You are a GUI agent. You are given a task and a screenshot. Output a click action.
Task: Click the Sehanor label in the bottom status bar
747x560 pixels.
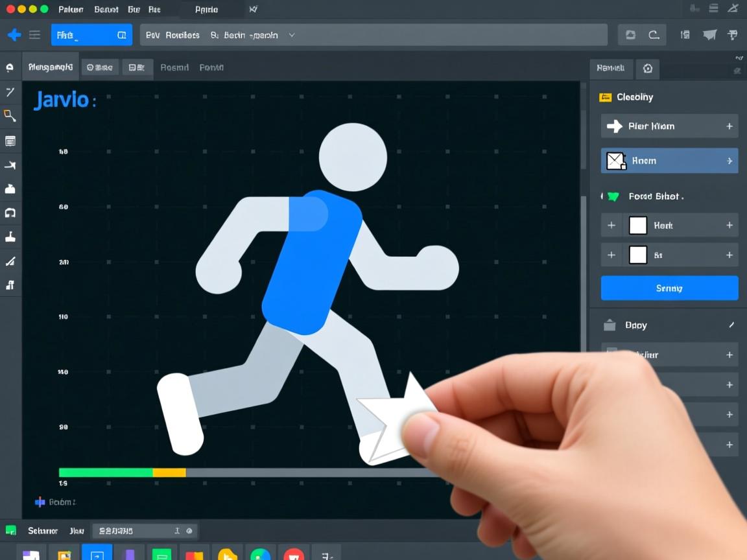tap(43, 531)
